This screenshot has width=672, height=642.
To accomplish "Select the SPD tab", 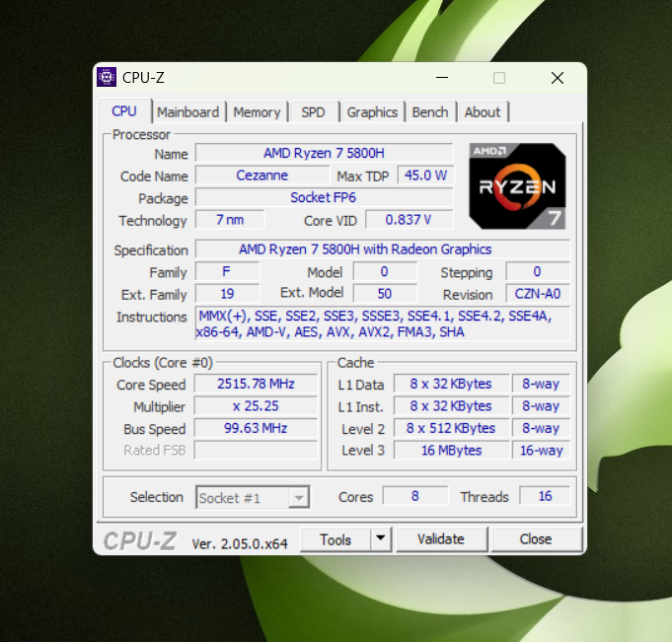I will tap(313, 112).
